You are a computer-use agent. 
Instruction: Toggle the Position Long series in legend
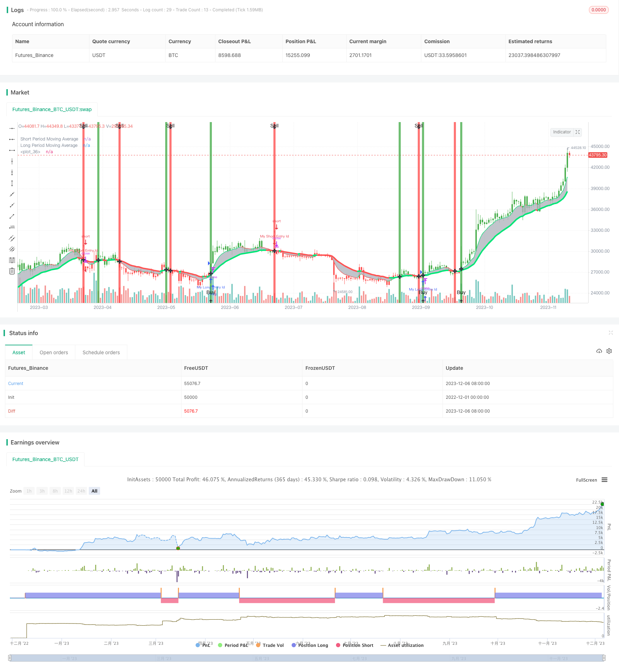point(310,645)
